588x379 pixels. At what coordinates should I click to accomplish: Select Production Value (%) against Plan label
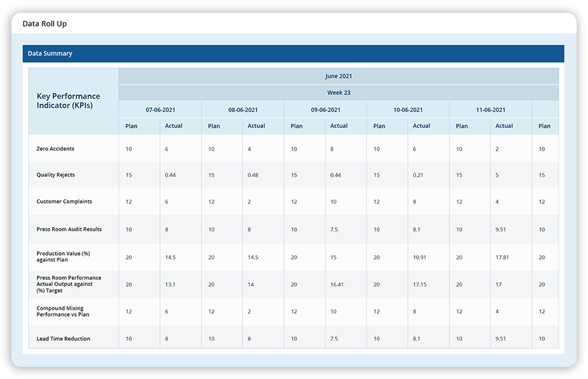pyautogui.click(x=63, y=256)
